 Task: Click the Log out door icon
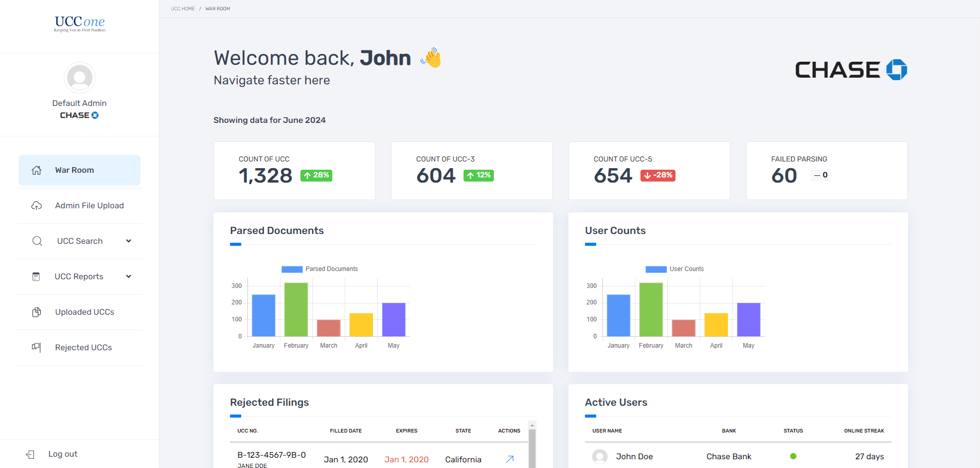pyautogui.click(x=30, y=454)
